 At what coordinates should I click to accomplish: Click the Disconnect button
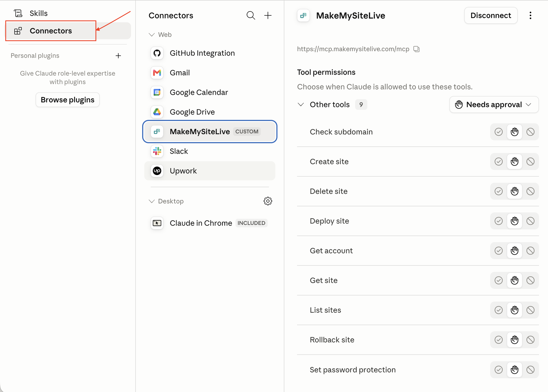(491, 15)
